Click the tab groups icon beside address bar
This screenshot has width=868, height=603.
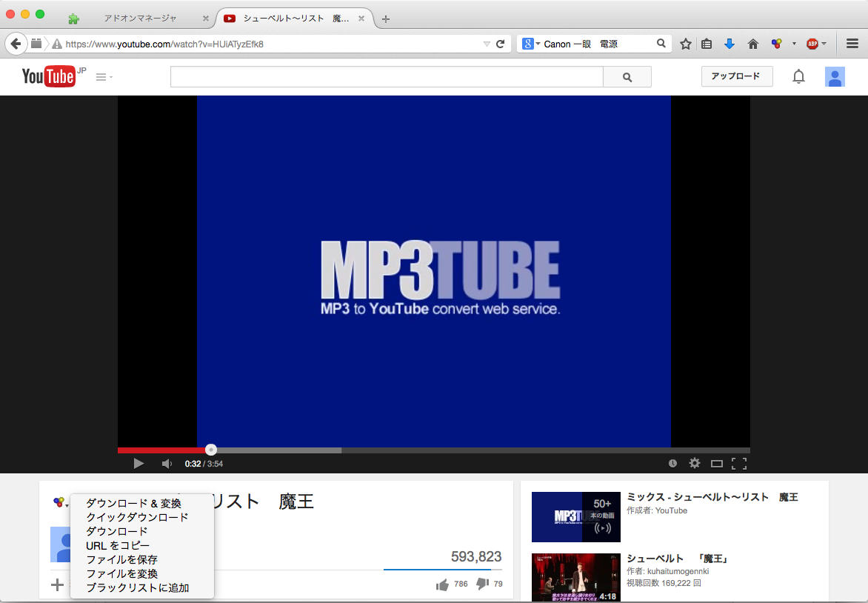[x=36, y=43]
